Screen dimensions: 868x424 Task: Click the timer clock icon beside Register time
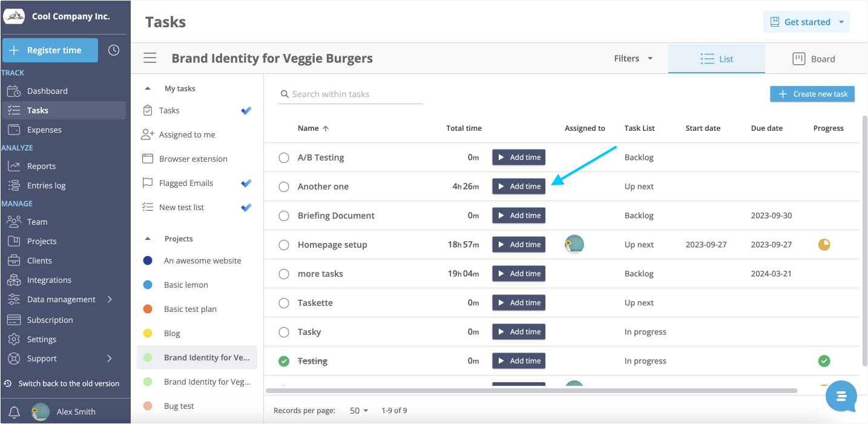114,50
